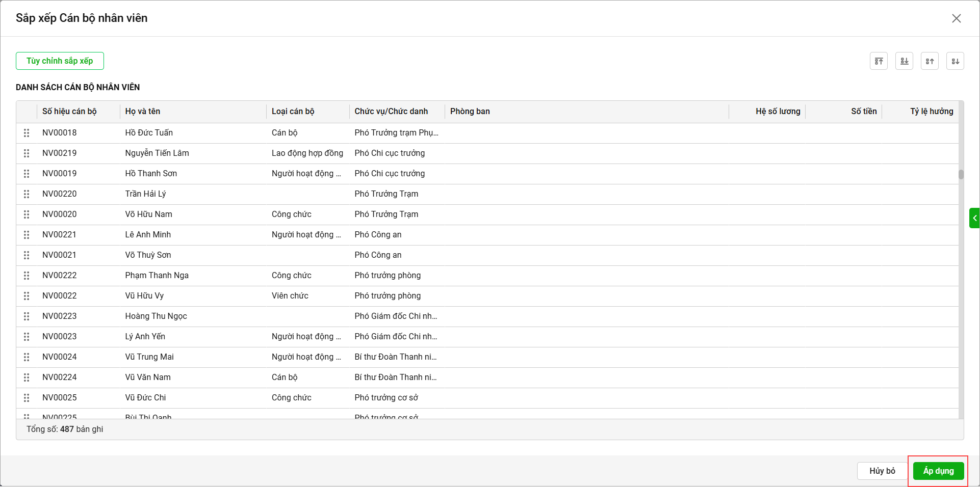The width and height of the screenshot is (980, 487).
Task: Select the row for Hoàng Thu Ngọc
Action: (x=156, y=316)
